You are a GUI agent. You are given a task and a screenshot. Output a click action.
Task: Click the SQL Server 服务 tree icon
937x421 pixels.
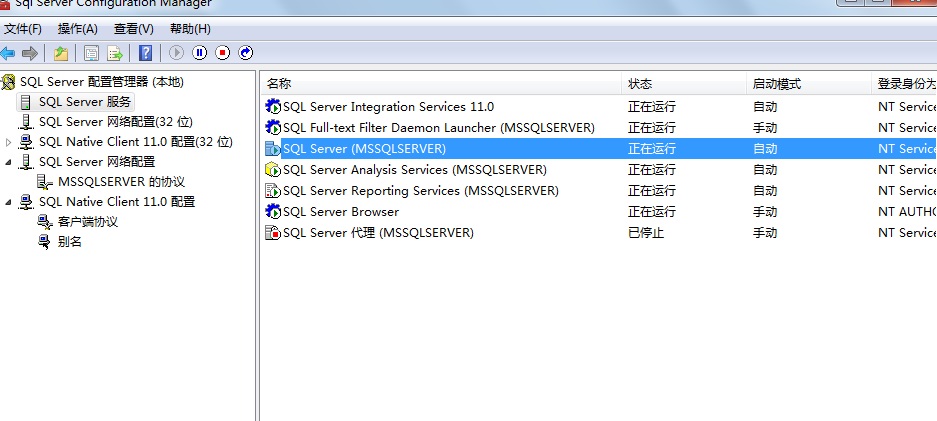tap(26, 102)
